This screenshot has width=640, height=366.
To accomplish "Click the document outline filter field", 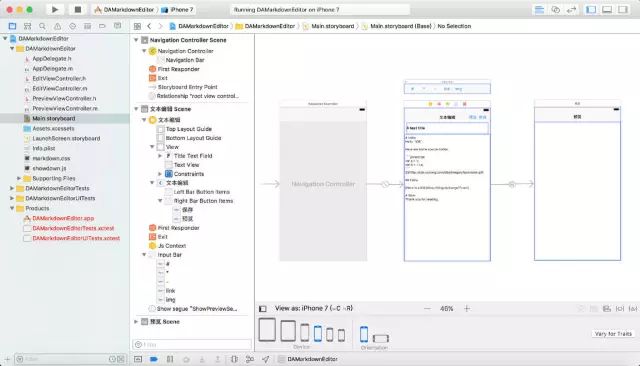I will pyautogui.click(x=192, y=344).
